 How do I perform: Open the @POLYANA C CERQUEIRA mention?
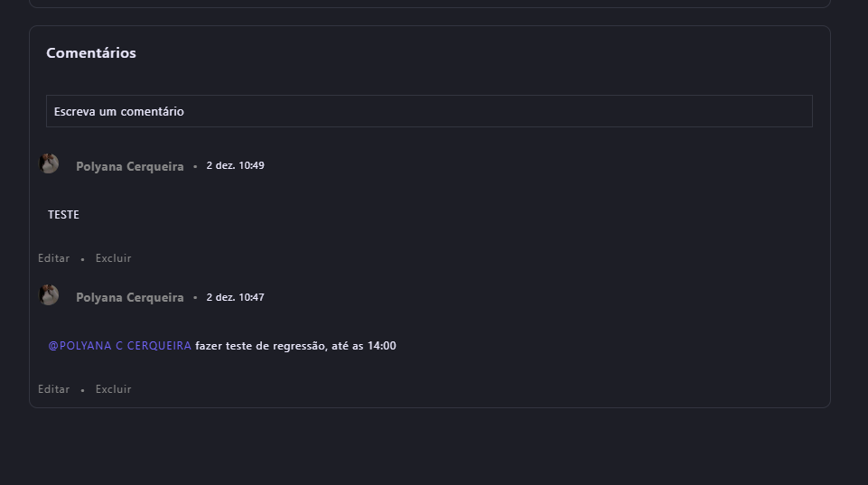point(120,346)
